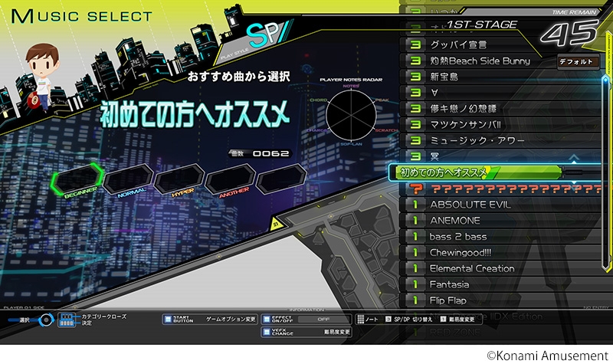613x364 pixels.
Task: Click the up arrow above selected category
Action: tap(573, 158)
